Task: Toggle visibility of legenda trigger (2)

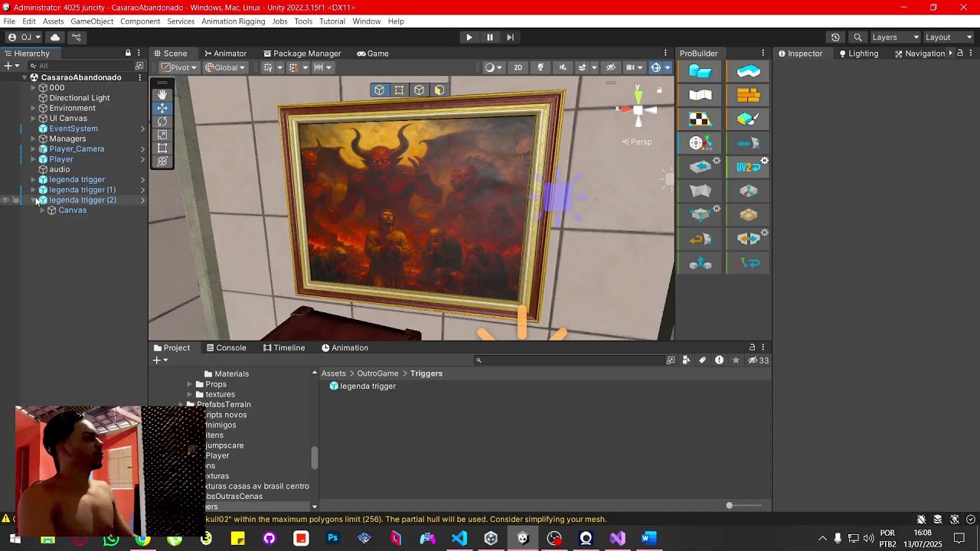Action: pos(5,200)
